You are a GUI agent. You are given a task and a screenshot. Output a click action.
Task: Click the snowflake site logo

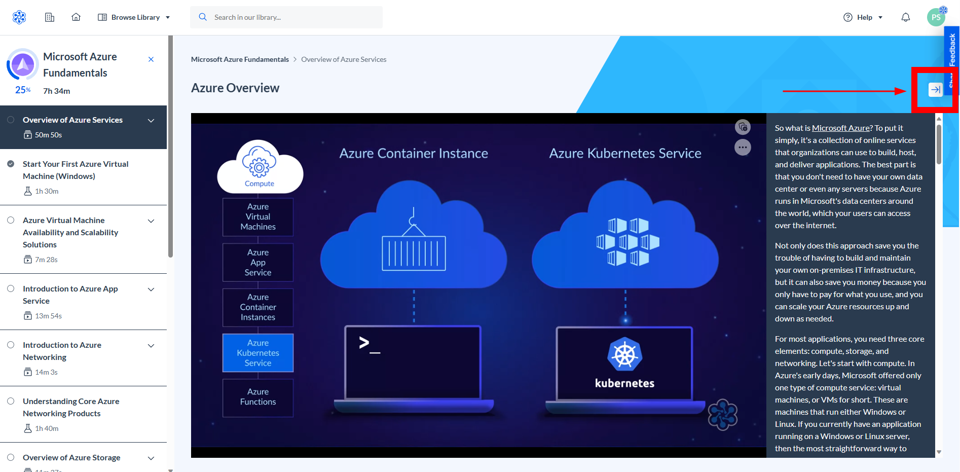click(x=19, y=17)
